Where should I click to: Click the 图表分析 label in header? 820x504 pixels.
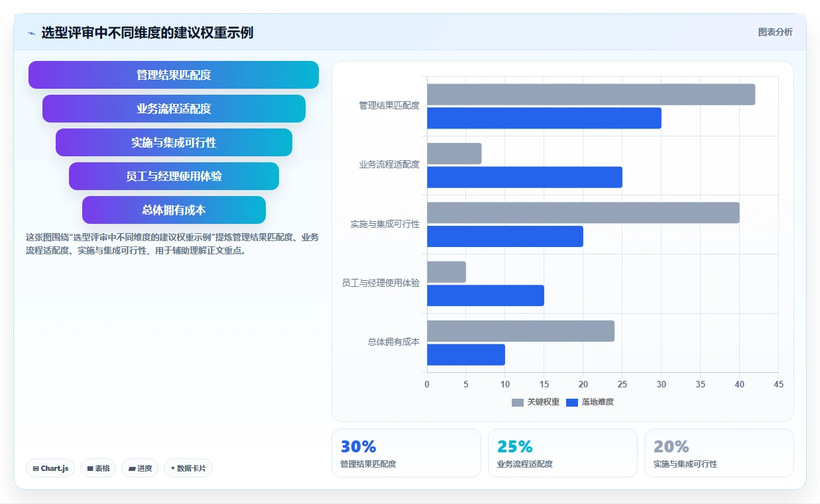(x=775, y=32)
